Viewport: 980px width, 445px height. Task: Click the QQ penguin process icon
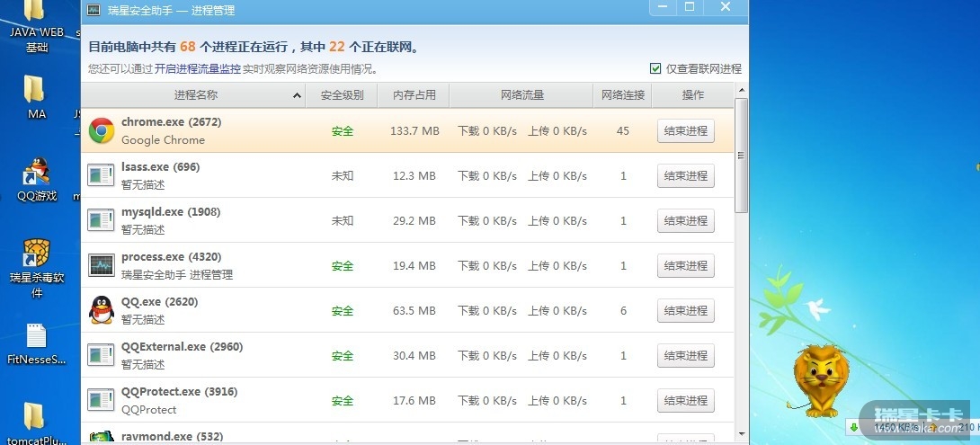(x=101, y=311)
